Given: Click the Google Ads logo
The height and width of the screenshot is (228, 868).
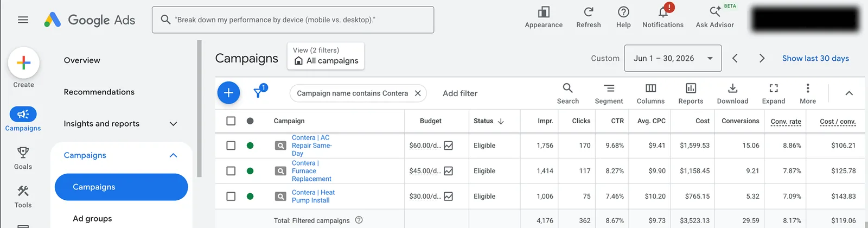Looking at the screenshot, I should click(90, 20).
